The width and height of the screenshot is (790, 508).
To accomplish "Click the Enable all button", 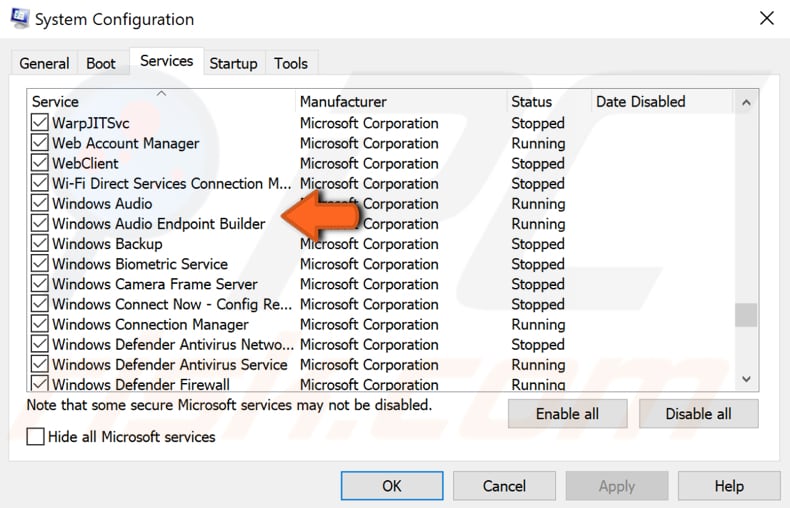I will coord(567,414).
